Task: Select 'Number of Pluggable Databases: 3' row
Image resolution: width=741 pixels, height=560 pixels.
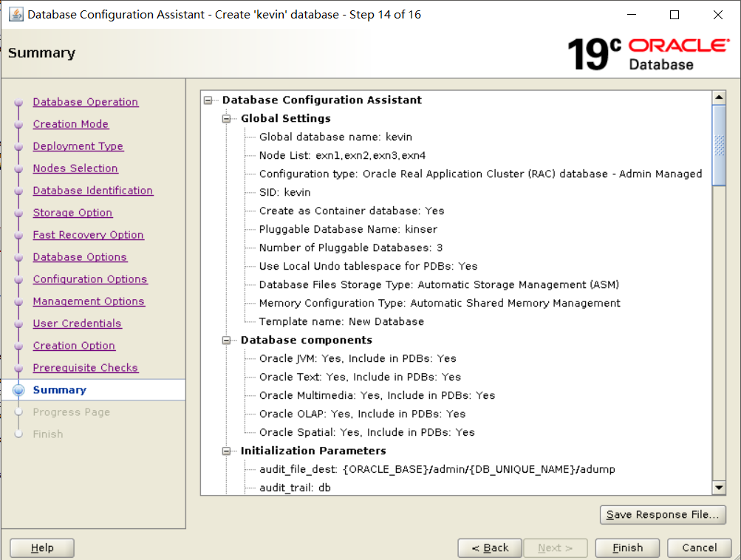Action: coord(351,247)
